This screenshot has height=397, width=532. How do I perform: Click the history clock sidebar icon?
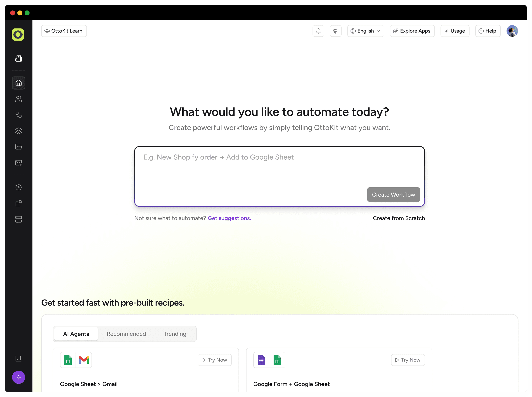coord(19,187)
